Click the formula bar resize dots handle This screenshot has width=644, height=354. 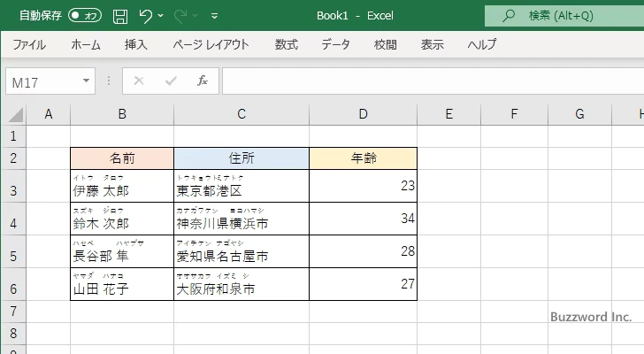pos(109,81)
